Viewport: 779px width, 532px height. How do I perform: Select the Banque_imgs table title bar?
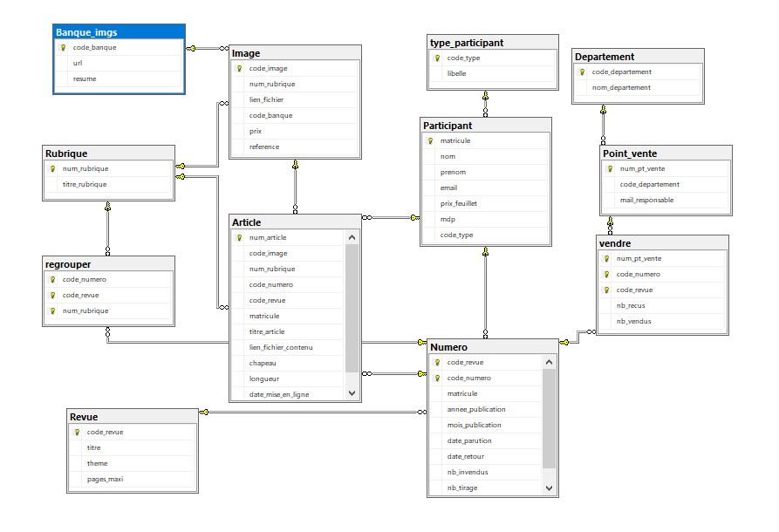pyautogui.click(x=120, y=32)
